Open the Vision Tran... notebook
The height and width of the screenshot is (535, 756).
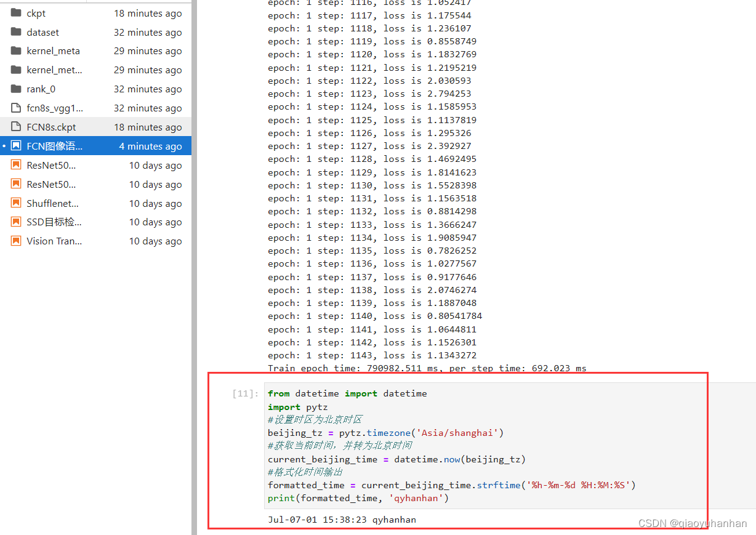54,241
